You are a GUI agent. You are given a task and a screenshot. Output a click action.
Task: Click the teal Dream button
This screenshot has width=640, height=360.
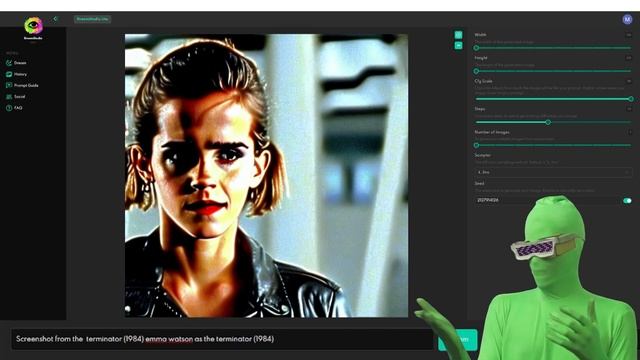(458, 340)
